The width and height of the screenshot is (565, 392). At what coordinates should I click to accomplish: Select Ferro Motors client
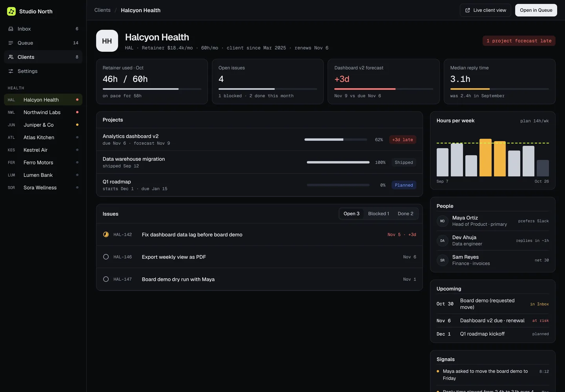[43, 163]
